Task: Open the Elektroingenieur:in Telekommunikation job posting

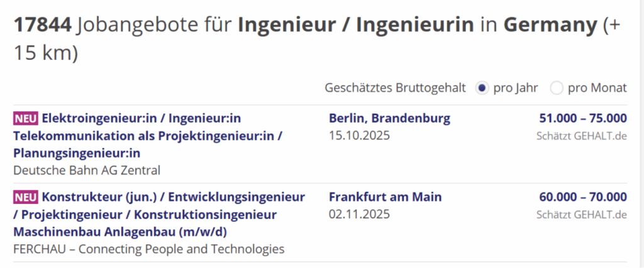Action: pyautogui.click(x=148, y=136)
